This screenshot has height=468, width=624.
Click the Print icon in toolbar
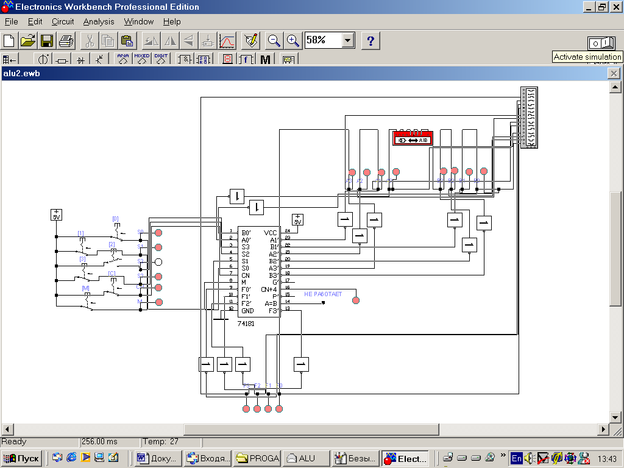point(65,41)
